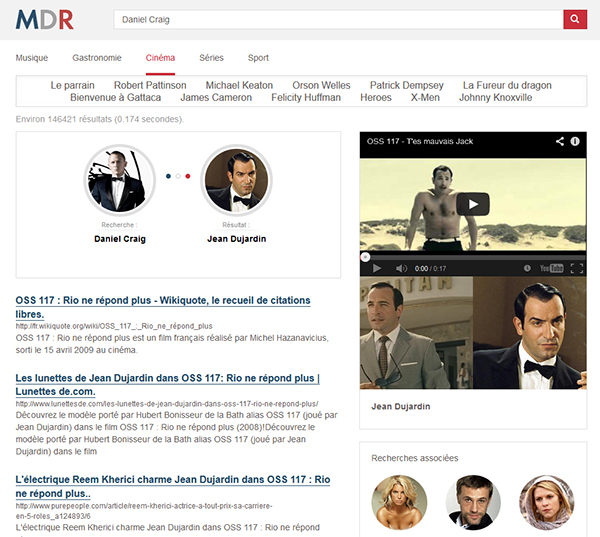Image resolution: width=600 pixels, height=537 pixels.
Task: Toggle the video fullscreen icon
Action: coord(577,268)
